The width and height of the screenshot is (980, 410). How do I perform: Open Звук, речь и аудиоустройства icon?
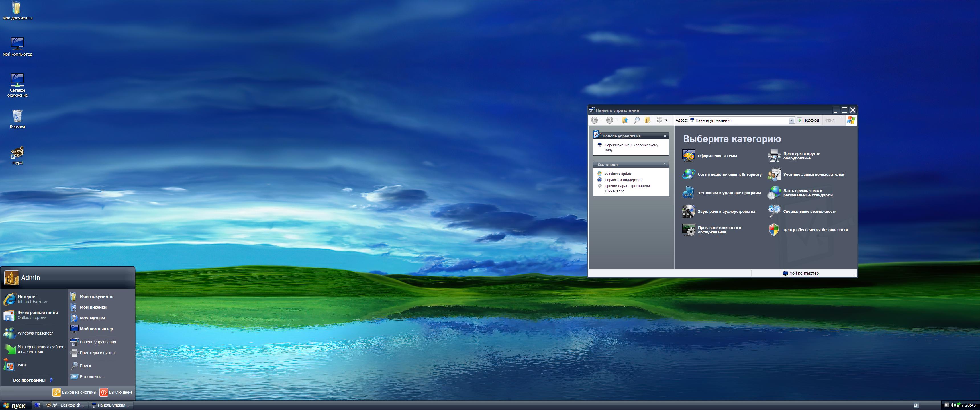(x=689, y=211)
